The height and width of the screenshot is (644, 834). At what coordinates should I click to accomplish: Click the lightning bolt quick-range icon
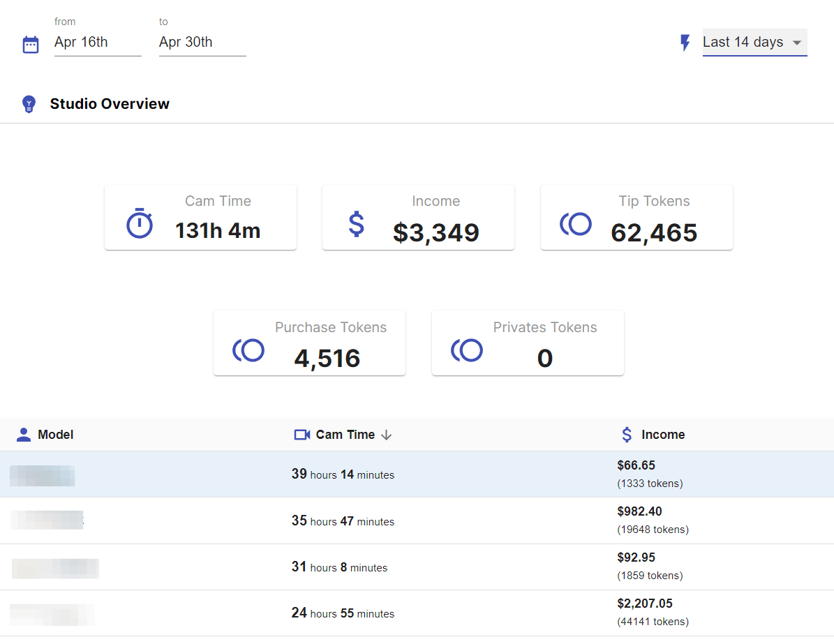tap(685, 43)
